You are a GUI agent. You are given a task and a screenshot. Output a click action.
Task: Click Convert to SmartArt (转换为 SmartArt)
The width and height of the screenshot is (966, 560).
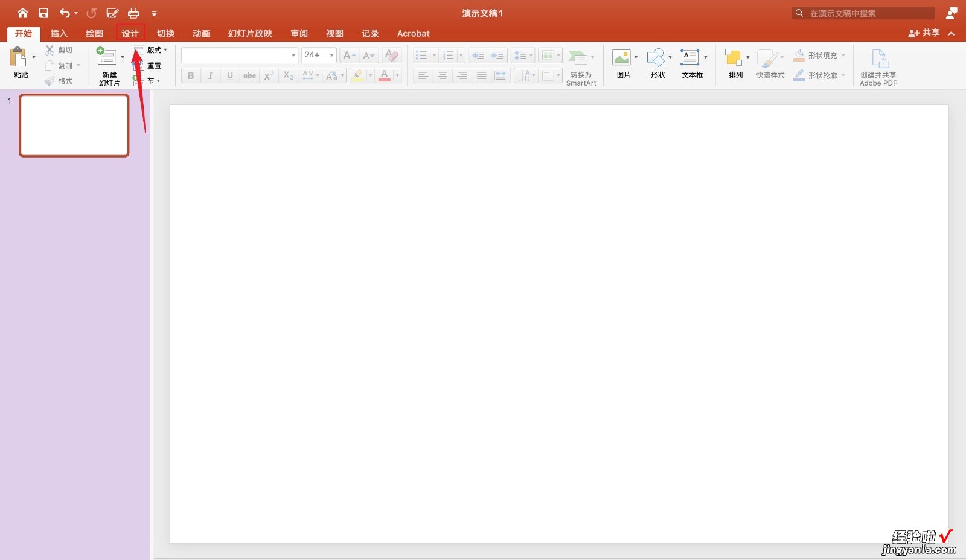[x=581, y=68]
